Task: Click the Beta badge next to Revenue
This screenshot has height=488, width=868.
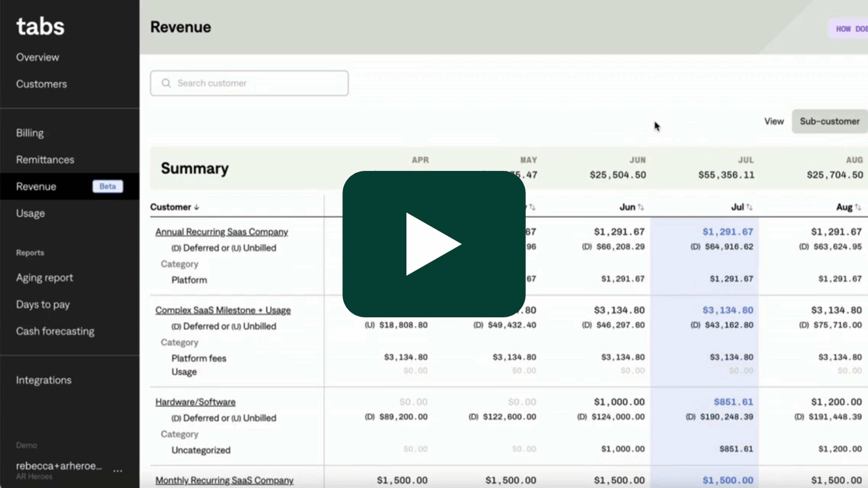Action: [x=108, y=186]
